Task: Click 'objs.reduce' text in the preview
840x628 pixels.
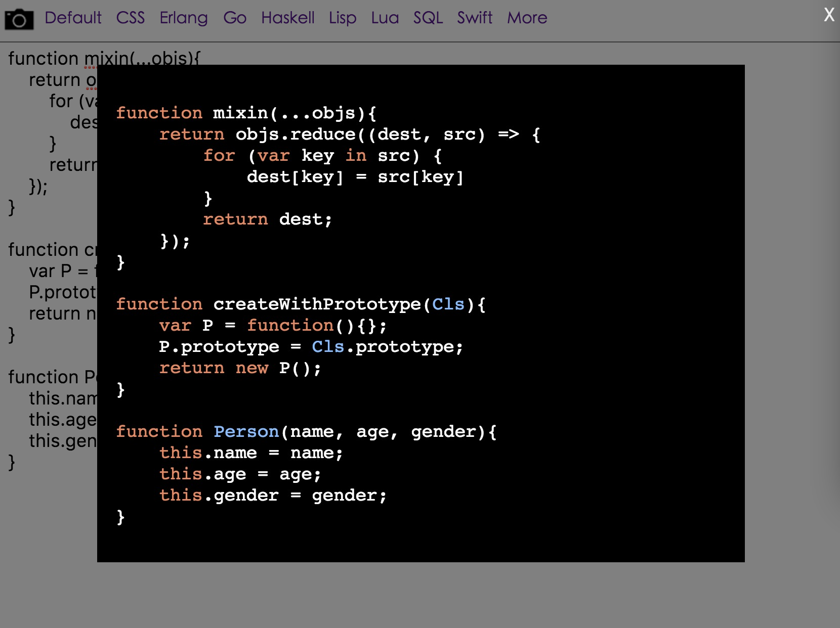Action: tap(296, 134)
